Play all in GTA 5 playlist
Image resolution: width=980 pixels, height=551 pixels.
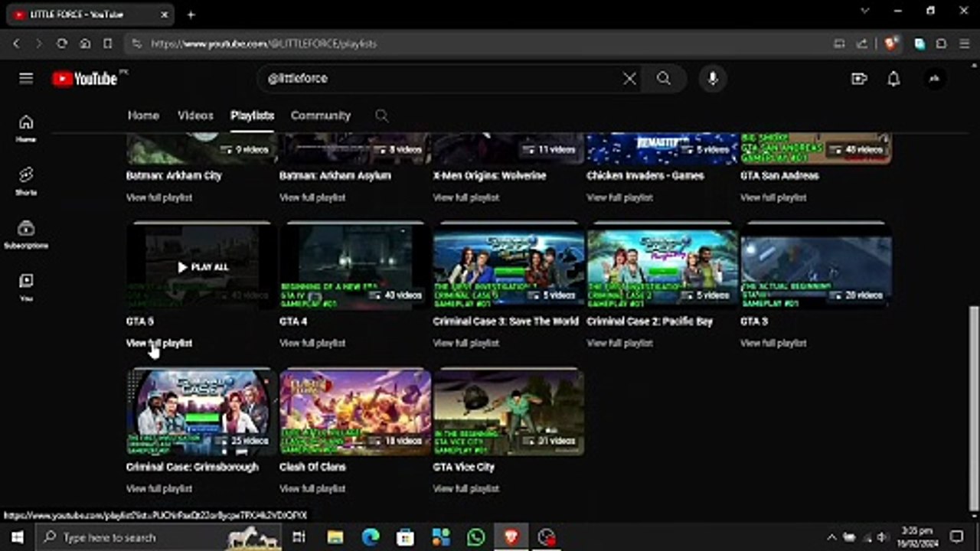[202, 267]
